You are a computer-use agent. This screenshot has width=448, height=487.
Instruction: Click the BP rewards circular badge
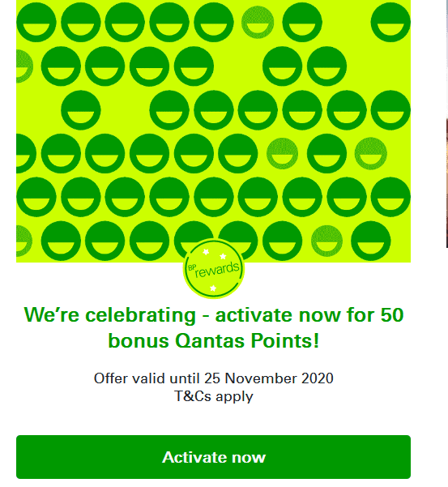tap(213, 269)
